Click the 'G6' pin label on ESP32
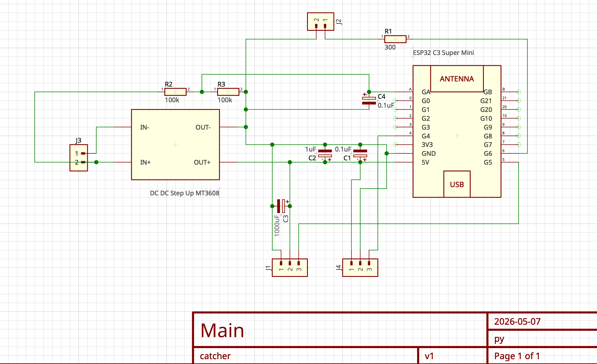 point(488,154)
